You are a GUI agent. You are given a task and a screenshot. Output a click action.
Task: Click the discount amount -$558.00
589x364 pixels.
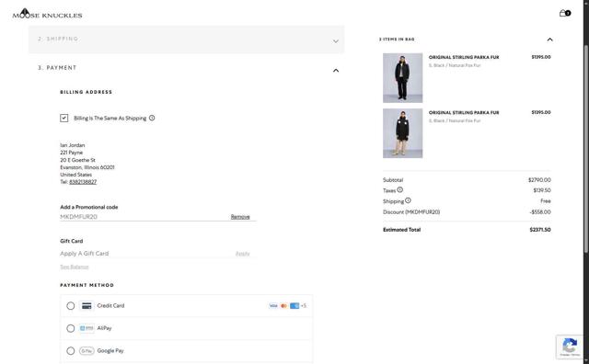click(x=540, y=212)
